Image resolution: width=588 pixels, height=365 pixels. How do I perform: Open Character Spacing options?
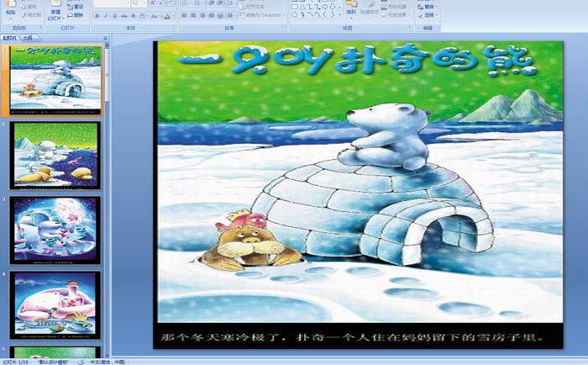tap(143, 16)
